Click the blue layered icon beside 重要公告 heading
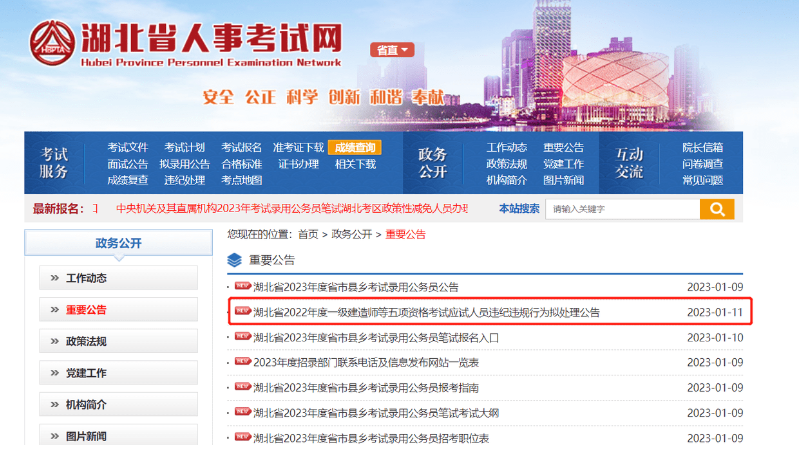 click(x=234, y=260)
